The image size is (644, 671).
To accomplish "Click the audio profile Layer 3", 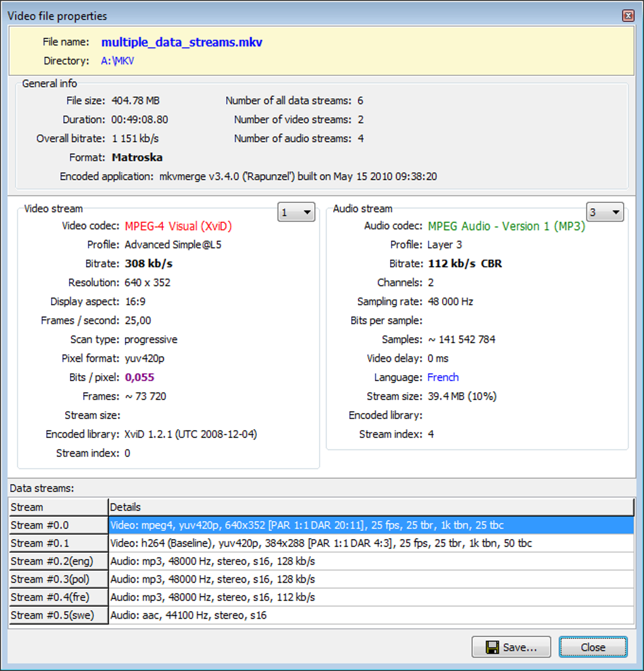I will click(444, 245).
